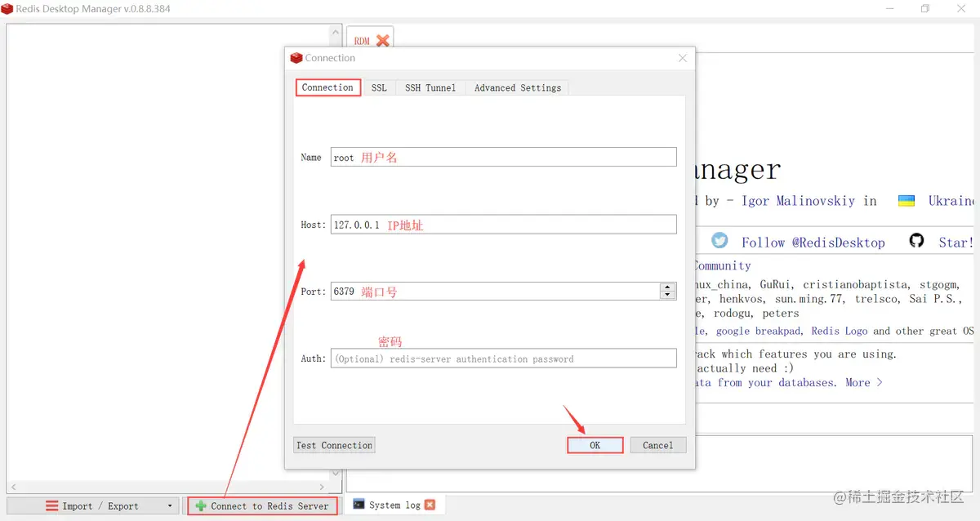Close the RDM tab with red X
This screenshot has height=521, width=980.
pos(383,40)
